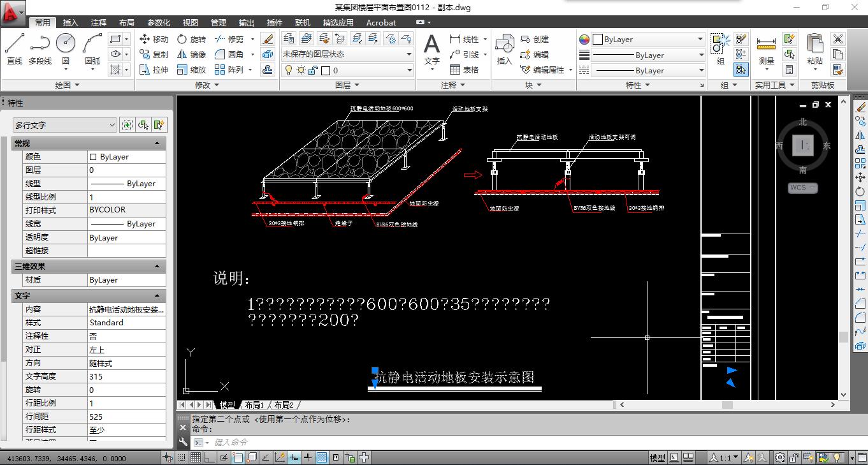Screen dimensions: 868x465
Task: Click the 测量 (Measure) tool
Action: (766, 50)
